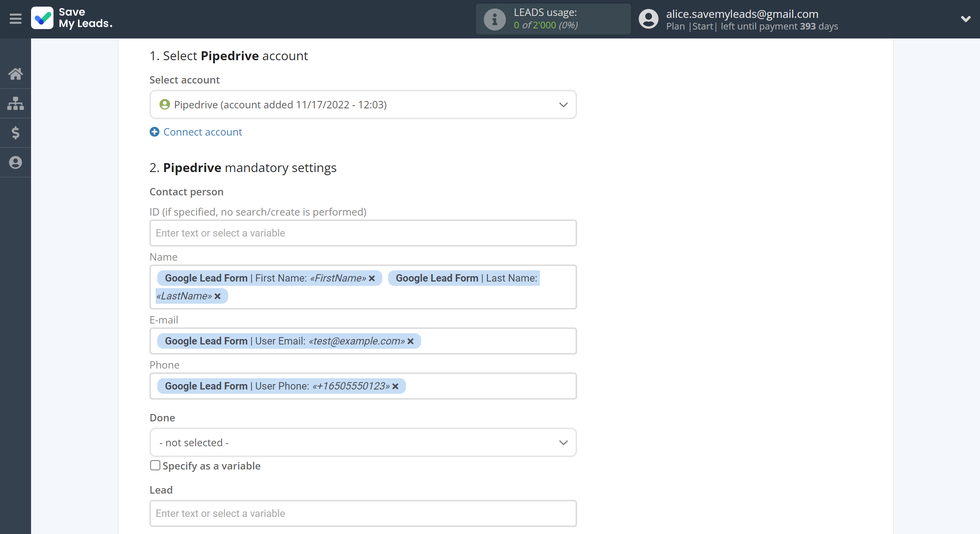Focus the Contact person ID input field
980x534 pixels.
[x=363, y=233]
